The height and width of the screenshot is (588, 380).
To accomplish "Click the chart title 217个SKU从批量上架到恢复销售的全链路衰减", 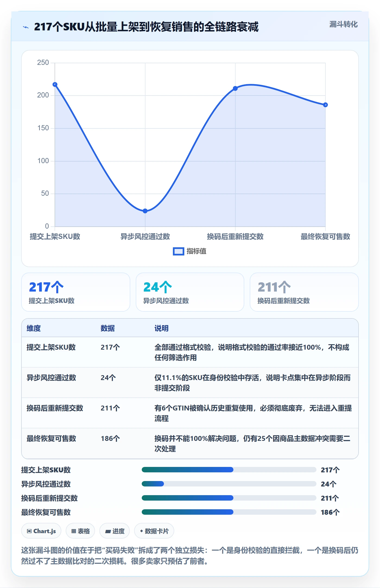I will point(146,27).
